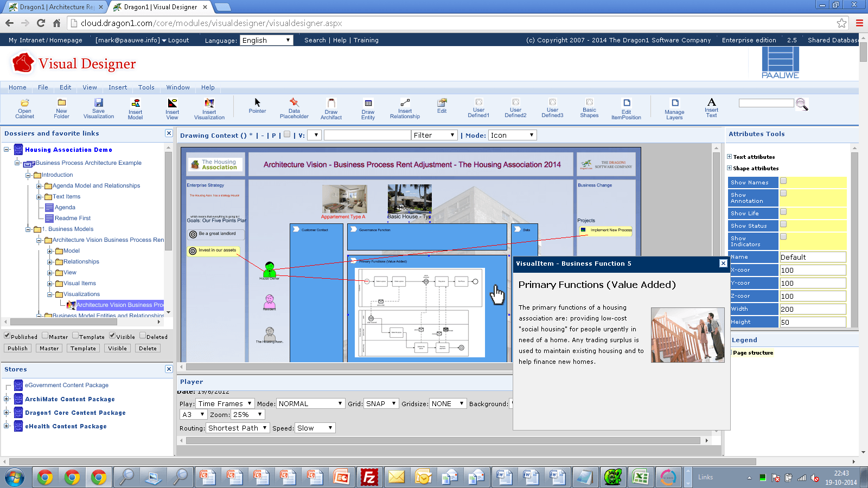This screenshot has height=488, width=868.
Task: Click the Insert Model toolbar icon
Action: (x=136, y=108)
